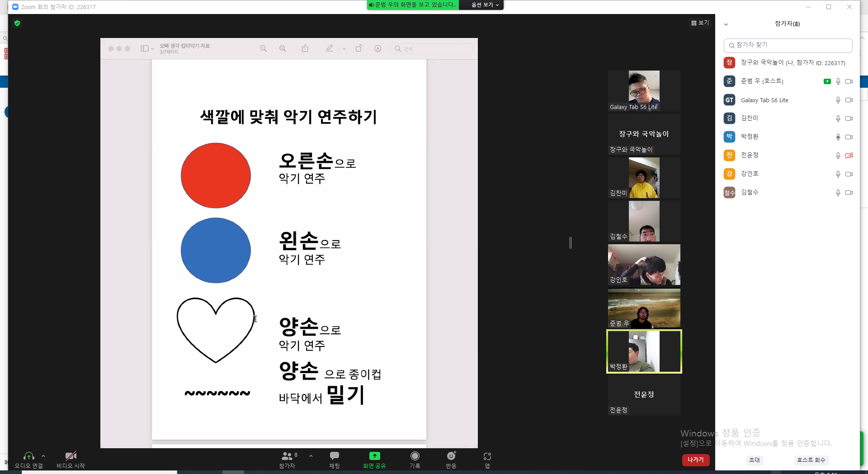868x474 pixels.
Task: Click sidebar view dropdown in shared Preview toolbar
Action: [147, 48]
